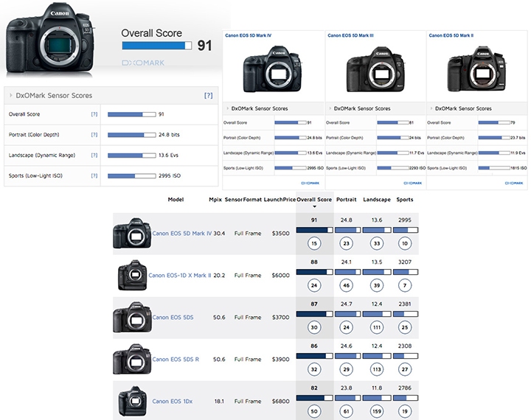This screenshot has height=420, width=531.
Task: Click landscape rank badge 111 for EOS 5DS
Action: pyautogui.click(x=377, y=328)
